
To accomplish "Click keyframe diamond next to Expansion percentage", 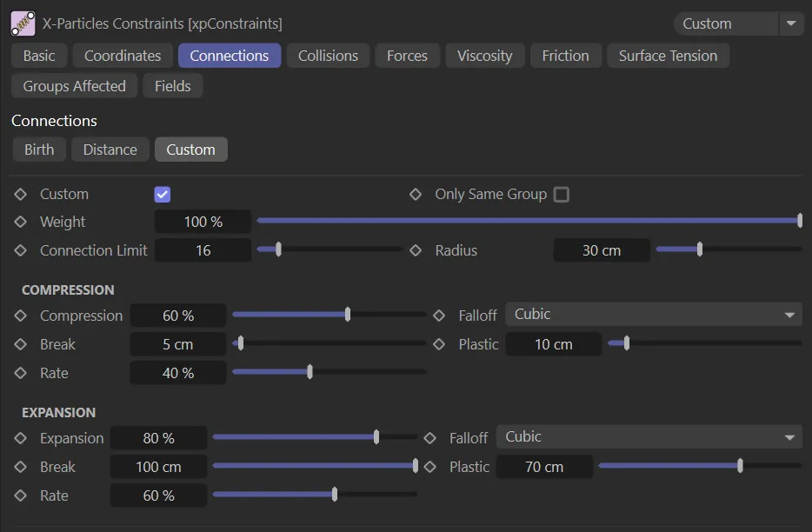I will point(21,438).
